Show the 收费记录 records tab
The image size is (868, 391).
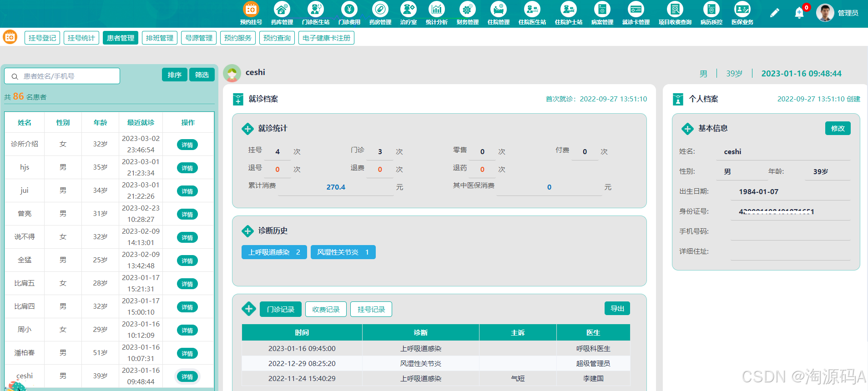[x=326, y=309]
